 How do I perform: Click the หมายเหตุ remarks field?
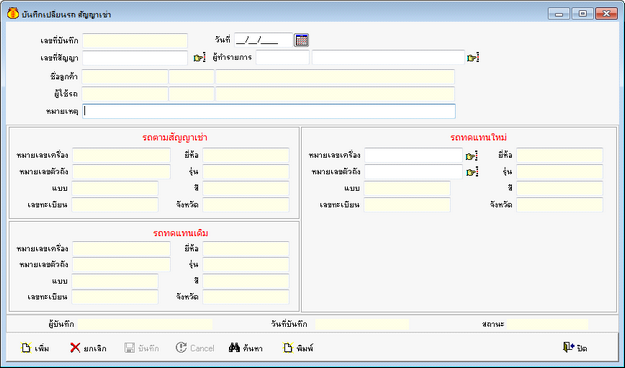269,111
